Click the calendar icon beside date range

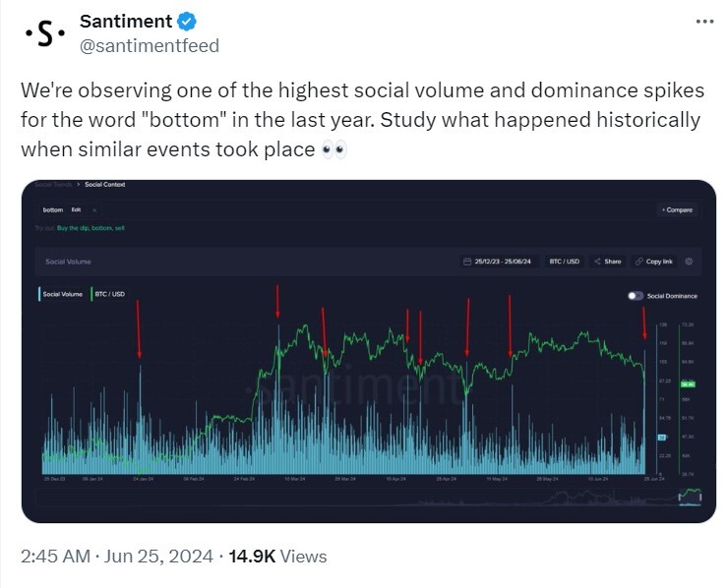pyautogui.click(x=467, y=262)
